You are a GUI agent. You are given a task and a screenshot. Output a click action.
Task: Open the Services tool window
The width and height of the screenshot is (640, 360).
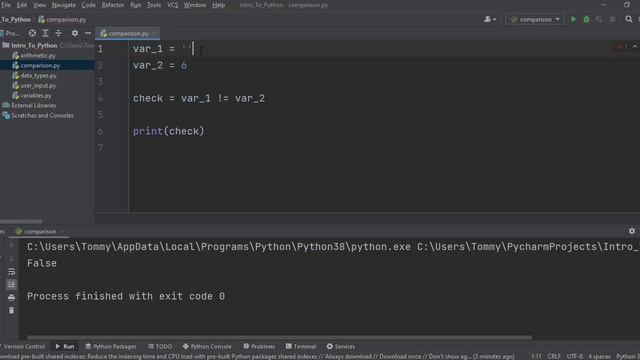pyautogui.click(x=341, y=346)
